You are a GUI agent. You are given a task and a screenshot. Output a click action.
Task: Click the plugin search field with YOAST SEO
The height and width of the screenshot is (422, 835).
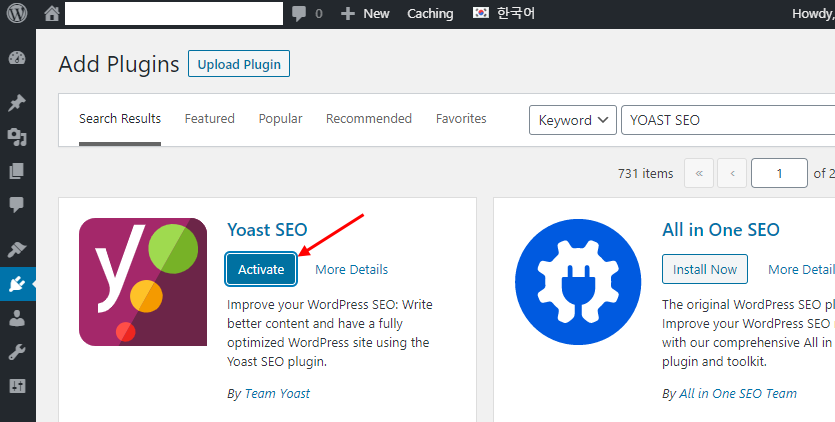click(x=728, y=120)
